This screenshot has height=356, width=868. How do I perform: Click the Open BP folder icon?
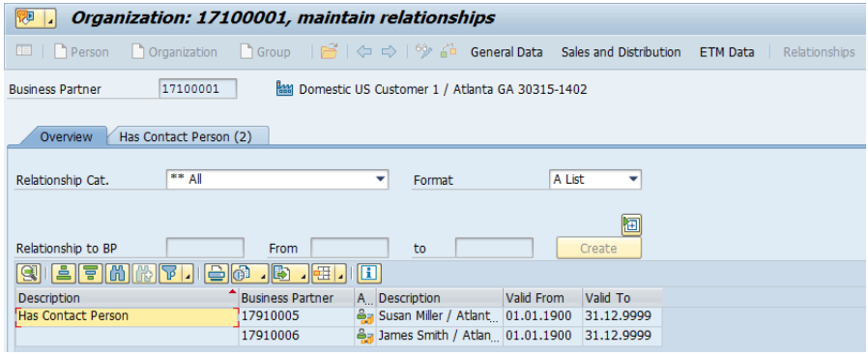click(330, 51)
